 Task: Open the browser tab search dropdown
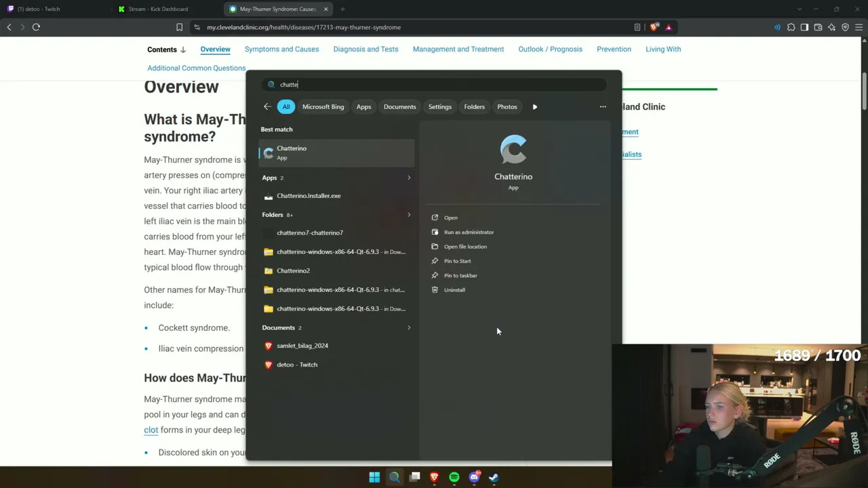tap(800, 9)
